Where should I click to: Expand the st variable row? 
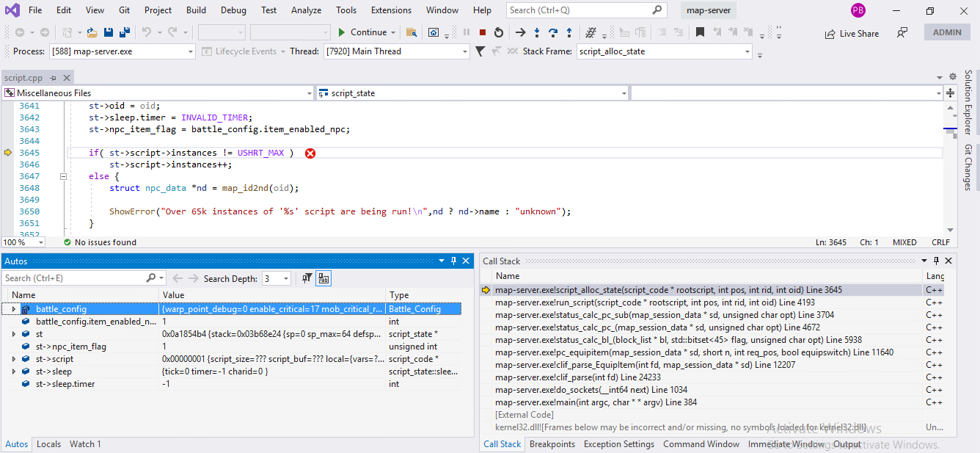14,334
